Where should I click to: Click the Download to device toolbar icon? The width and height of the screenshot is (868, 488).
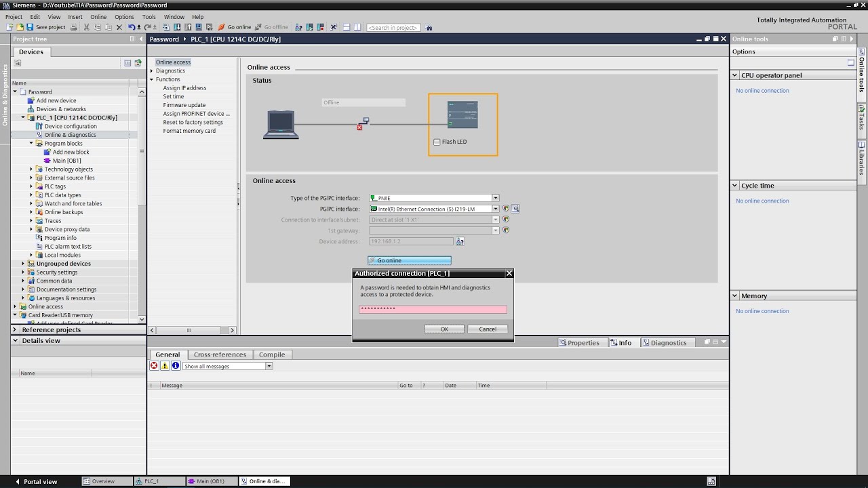click(177, 27)
